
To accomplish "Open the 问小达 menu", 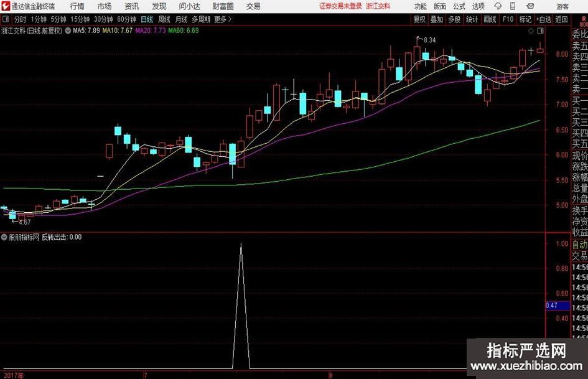I will coord(189,6).
